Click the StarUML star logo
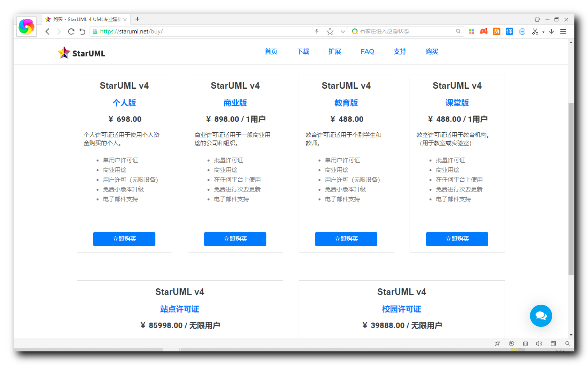This screenshot has height=365, width=588. [x=63, y=52]
